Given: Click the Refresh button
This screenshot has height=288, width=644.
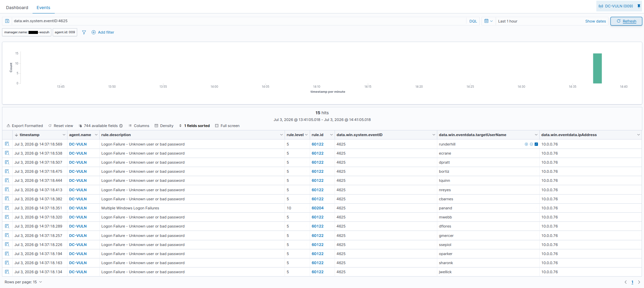Looking at the screenshot, I should tap(626, 21).
